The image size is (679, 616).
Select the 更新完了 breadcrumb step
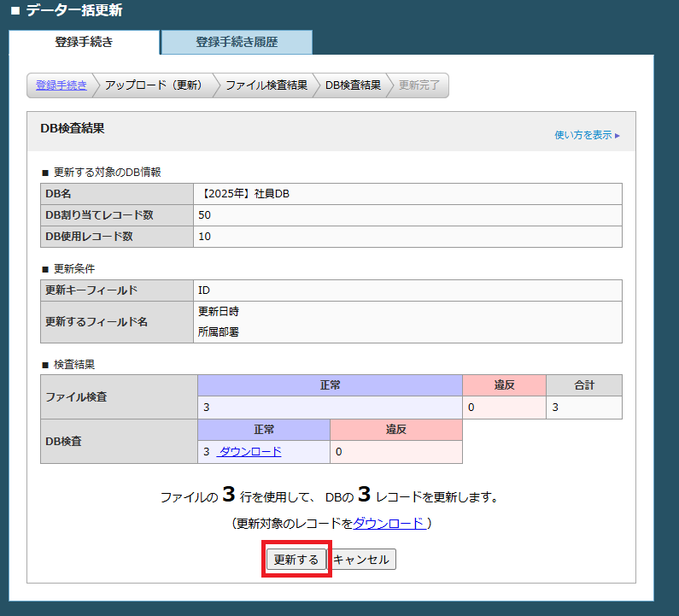[419, 85]
